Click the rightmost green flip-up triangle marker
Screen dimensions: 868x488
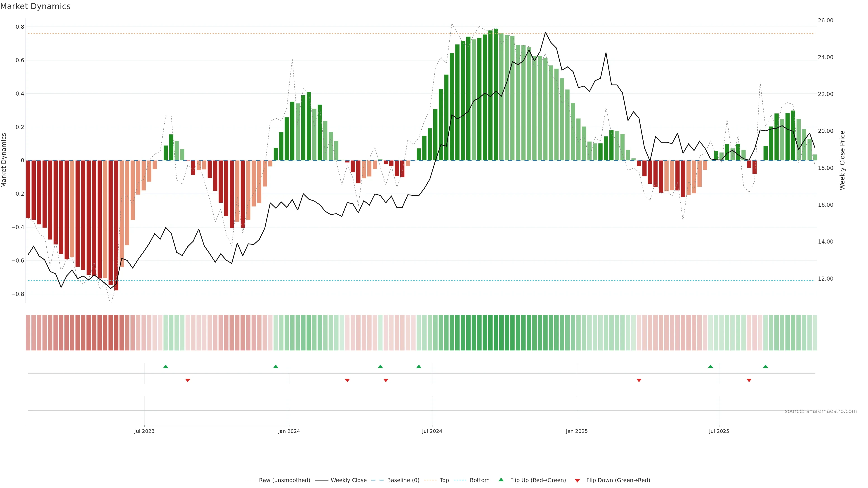[x=766, y=366]
